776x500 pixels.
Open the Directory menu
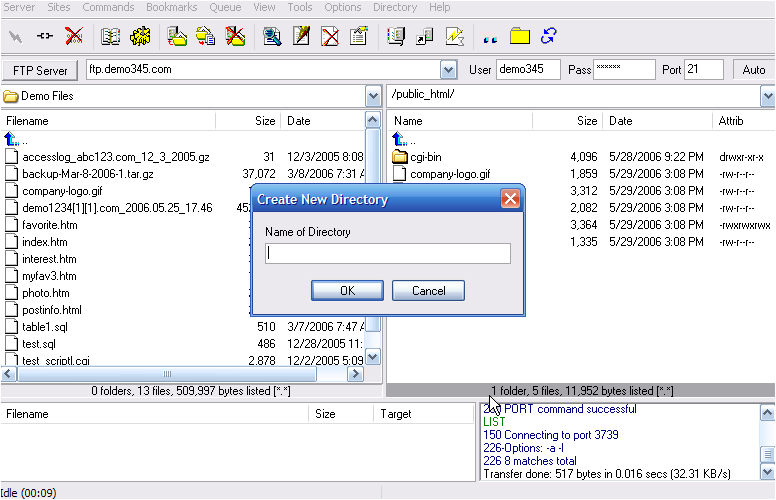(395, 7)
